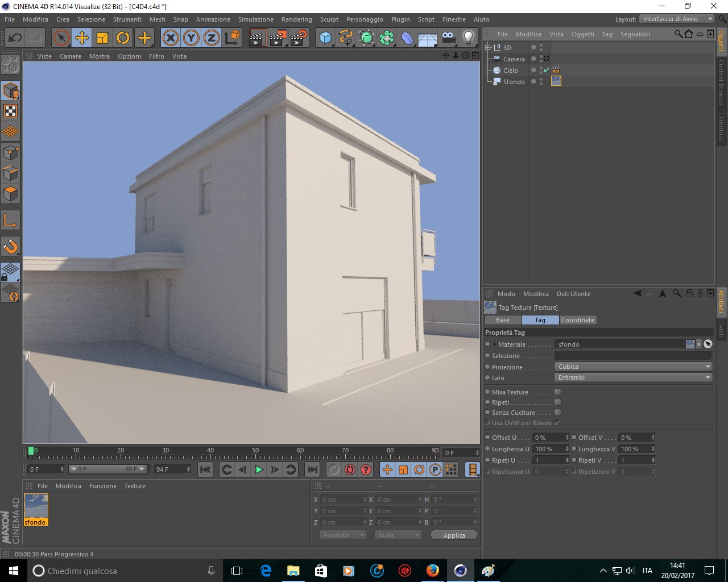Open the Simulazione menu

(x=256, y=19)
